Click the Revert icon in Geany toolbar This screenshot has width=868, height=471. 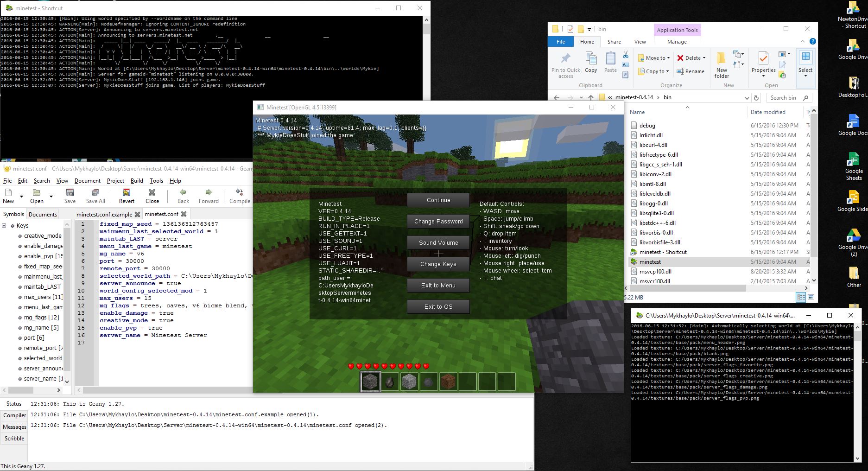pos(126,195)
